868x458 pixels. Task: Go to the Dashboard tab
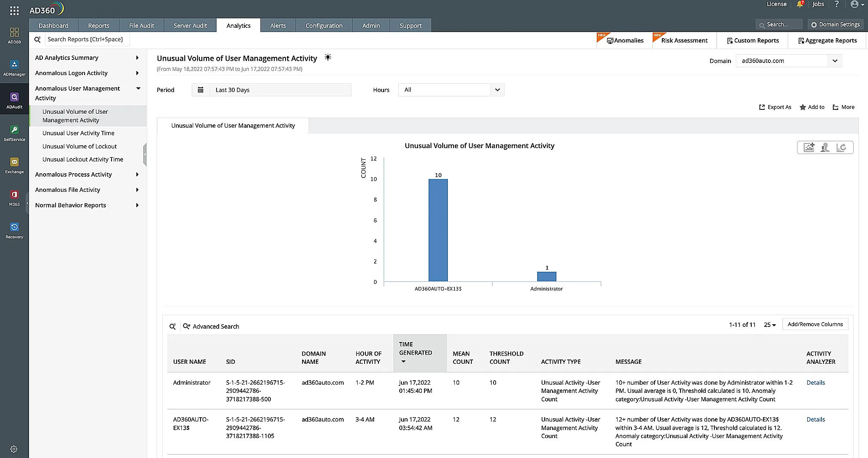53,25
